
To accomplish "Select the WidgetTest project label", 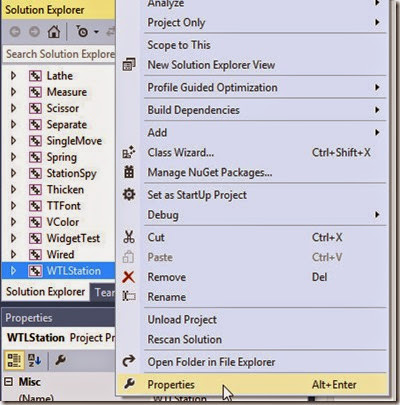I will (73, 238).
